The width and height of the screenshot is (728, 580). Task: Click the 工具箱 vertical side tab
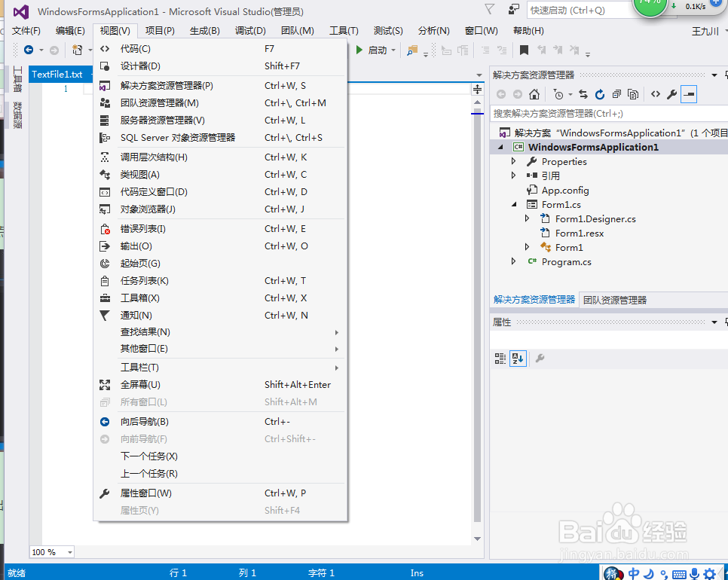click(x=17, y=79)
